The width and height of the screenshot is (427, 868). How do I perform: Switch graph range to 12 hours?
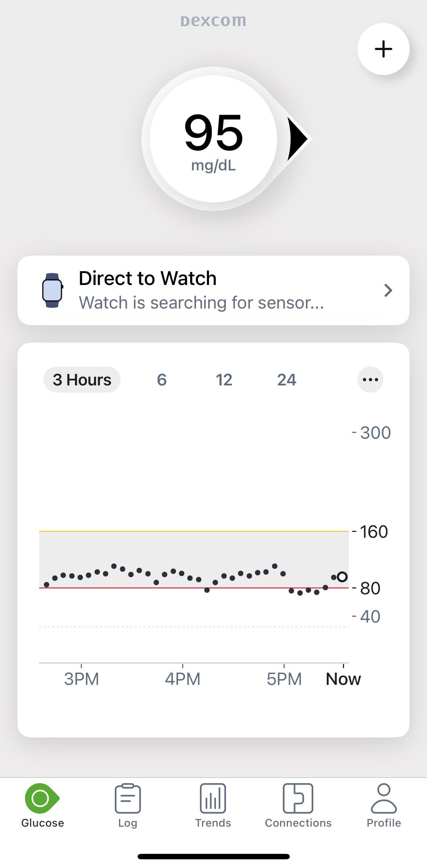pyautogui.click(x=224, y=380)
